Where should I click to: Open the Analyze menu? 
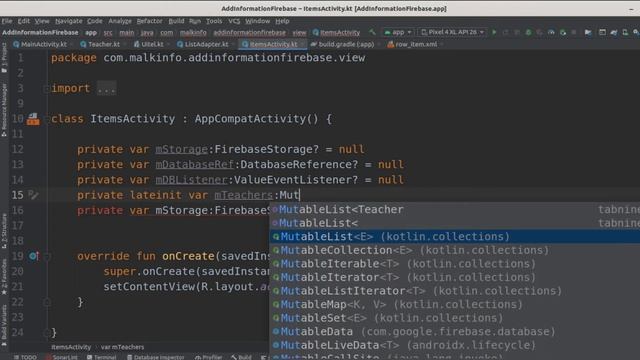[120, 21]
